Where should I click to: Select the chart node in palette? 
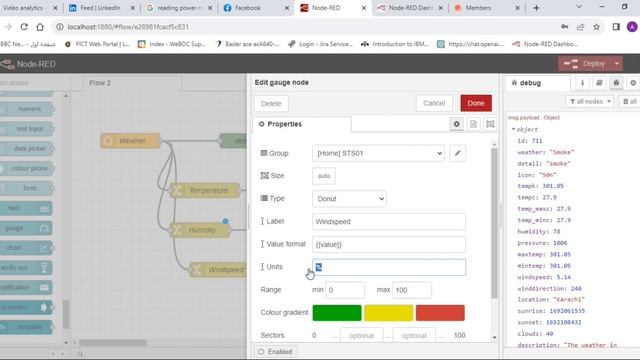pyautogui.click(x=27, y=248)
